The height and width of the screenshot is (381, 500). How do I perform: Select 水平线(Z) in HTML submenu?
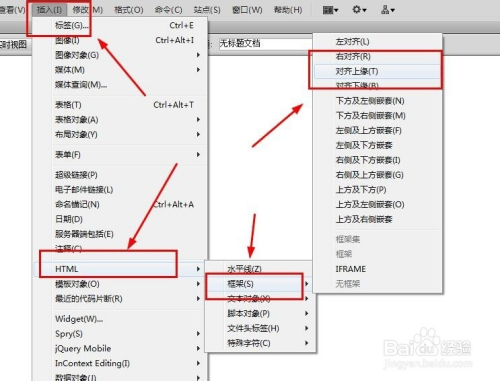pyautogui.click(x=260, y=269)
